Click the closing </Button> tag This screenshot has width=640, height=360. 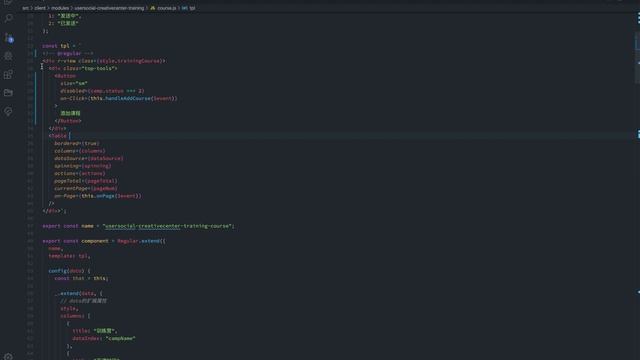tap(68, 121)
